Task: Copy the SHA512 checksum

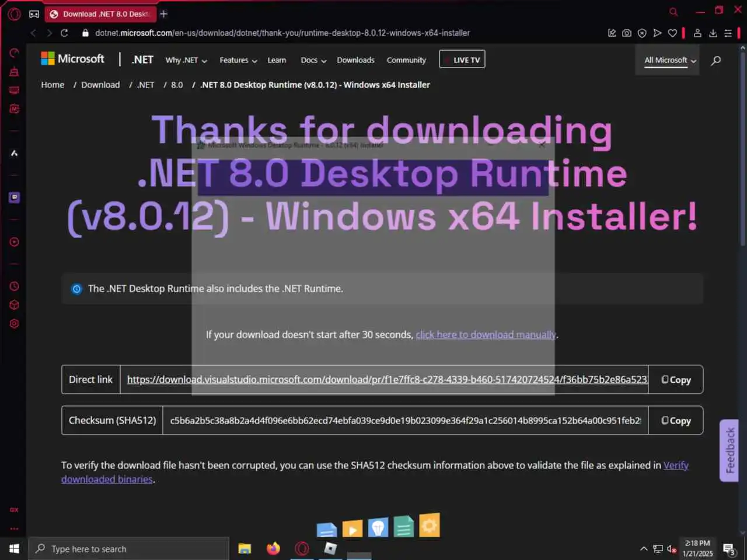Action: click(x=675, y=421)
